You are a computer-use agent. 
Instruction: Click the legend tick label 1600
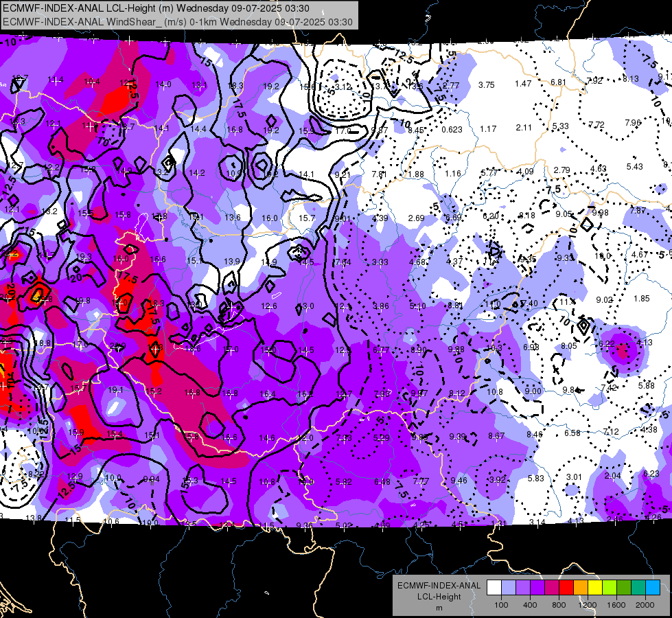616,605
